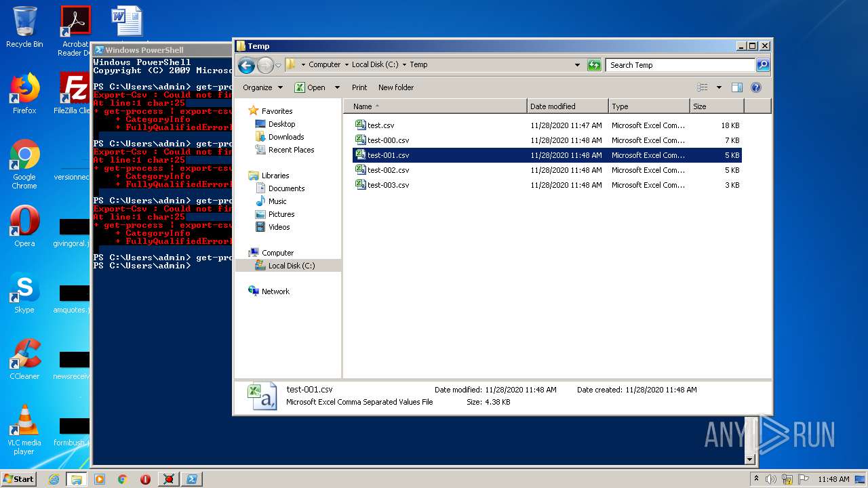This screenshot has height=488, width=868.
Task: Click PowerShell taskbar button
Action: coord(192,479)
